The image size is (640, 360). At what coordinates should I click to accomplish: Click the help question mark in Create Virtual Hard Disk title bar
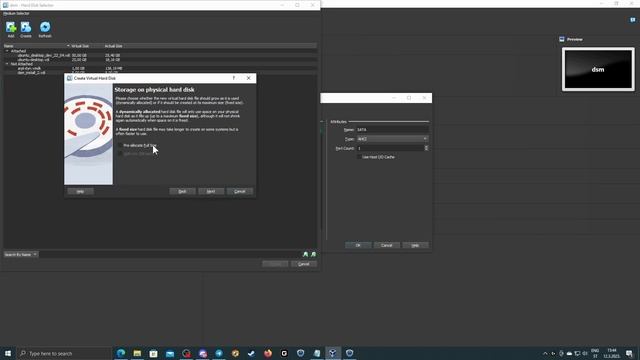pyautogui.click(x=233, y=78)
